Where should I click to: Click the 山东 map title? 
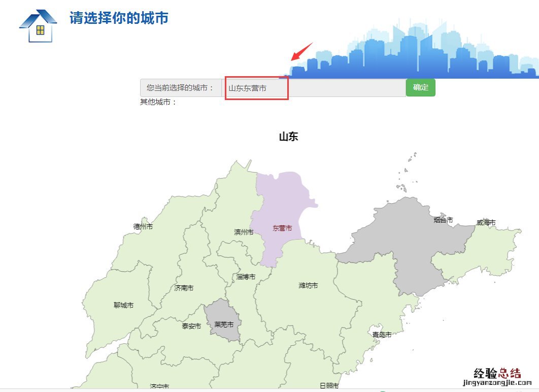point(288,137)
